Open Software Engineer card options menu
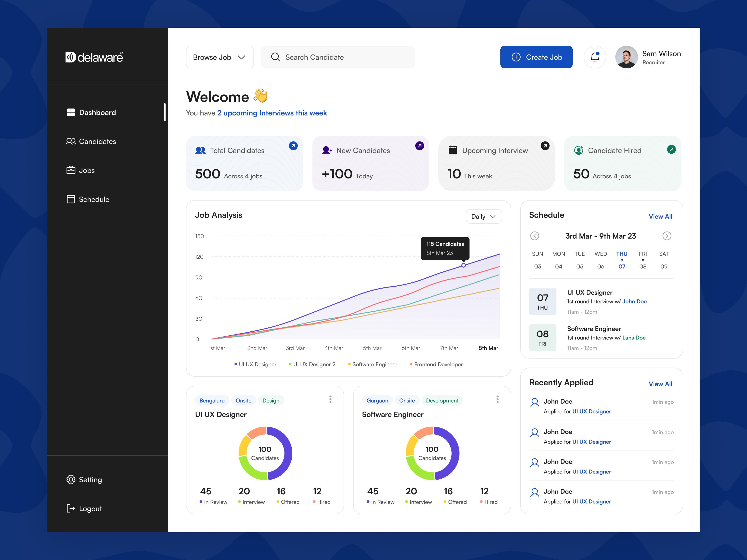Viewport: 747px width, 560px height. point(497,399)
